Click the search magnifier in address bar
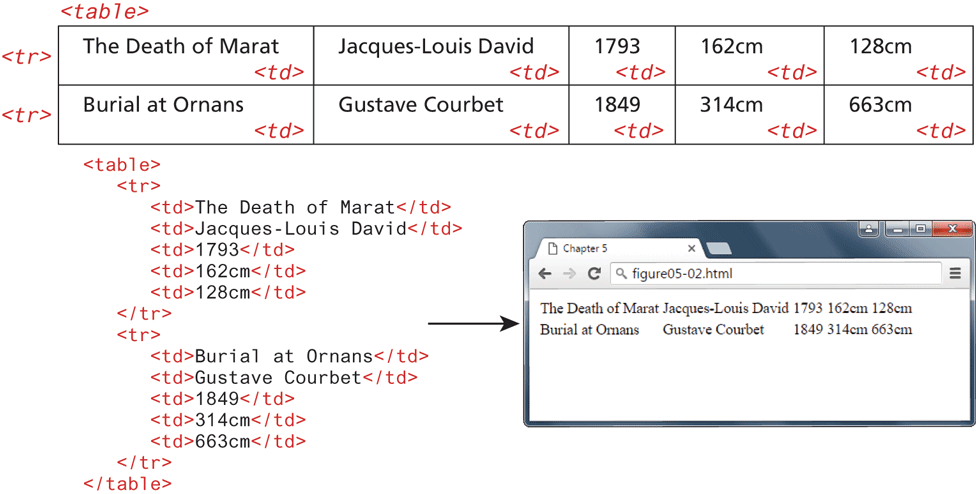Viewport: 976px width, 494px height. click(x=621, y=274)
